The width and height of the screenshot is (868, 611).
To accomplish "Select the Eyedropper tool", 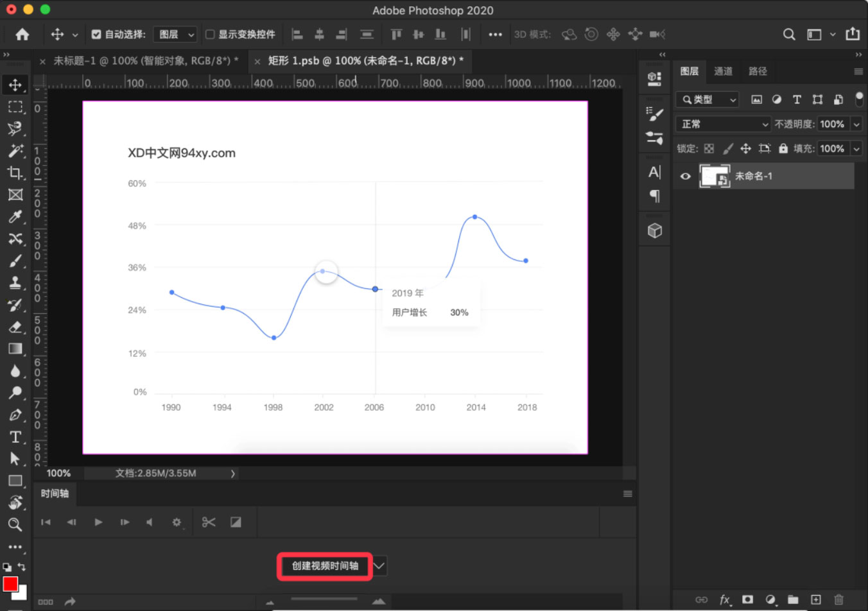I will click(x=15, y=217).
